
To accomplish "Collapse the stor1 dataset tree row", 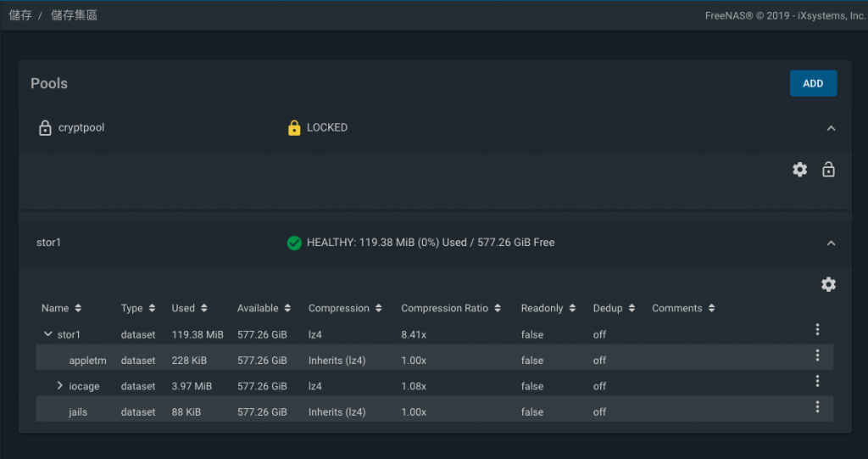I will tap(48, 333).
